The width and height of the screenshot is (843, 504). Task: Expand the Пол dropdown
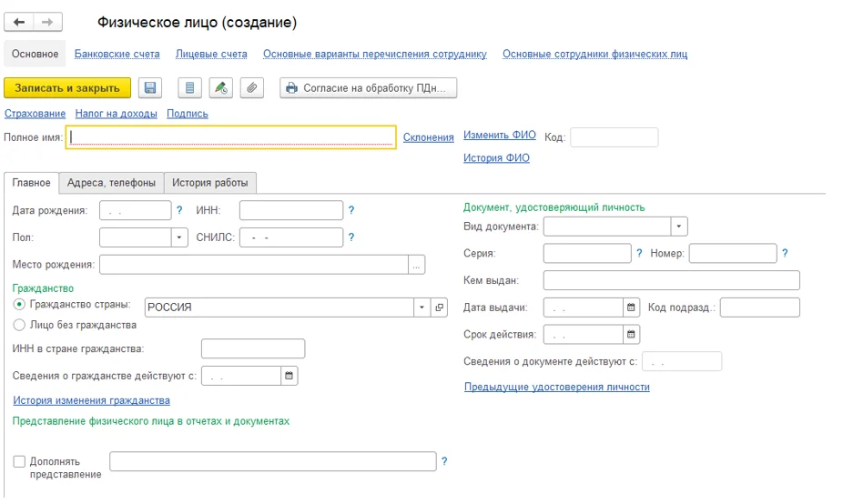[179, 237]
